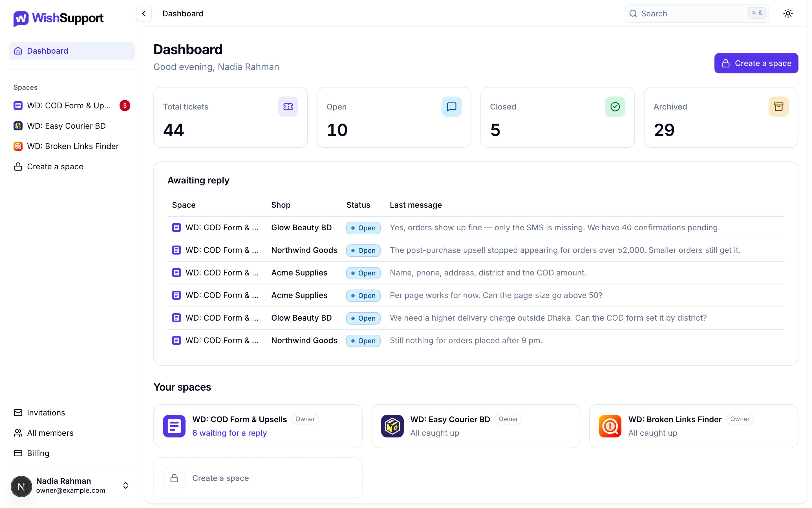Click the Nadia Rahman avatar
Image resolution: width=812 pixels, height=508 pixels.
21,486
